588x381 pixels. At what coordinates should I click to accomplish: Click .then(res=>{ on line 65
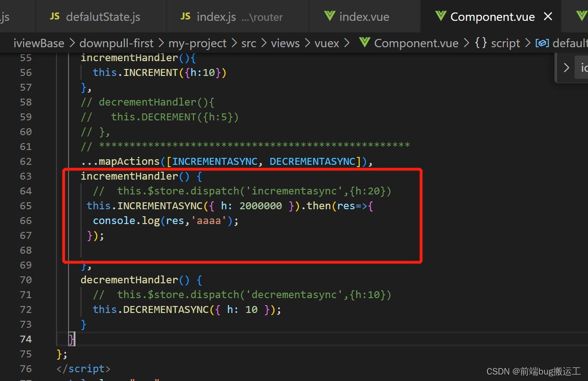(338, 206)
